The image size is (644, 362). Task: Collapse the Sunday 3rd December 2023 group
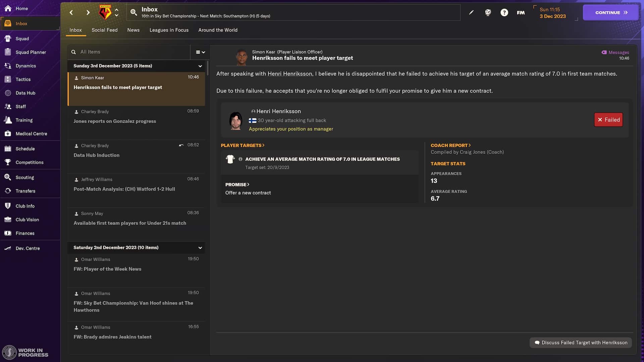(x=200, y=66)
